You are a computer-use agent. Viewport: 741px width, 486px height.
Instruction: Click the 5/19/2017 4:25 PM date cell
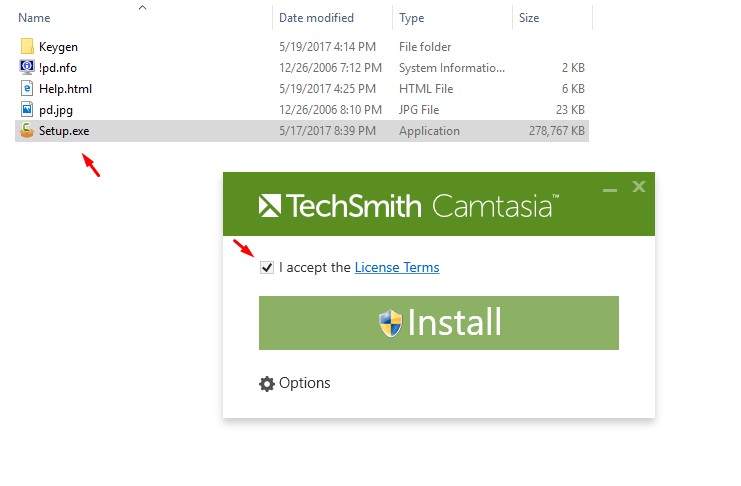pos(327,89)
